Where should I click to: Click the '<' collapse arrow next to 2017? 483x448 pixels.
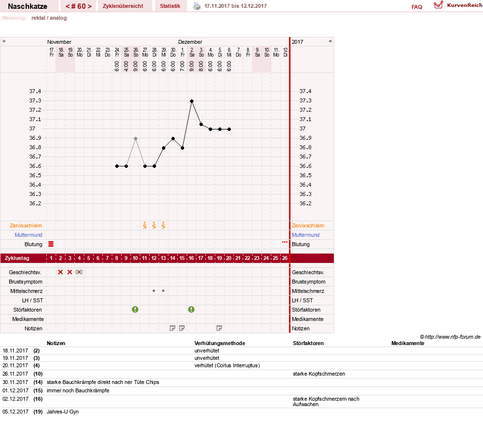330,41
